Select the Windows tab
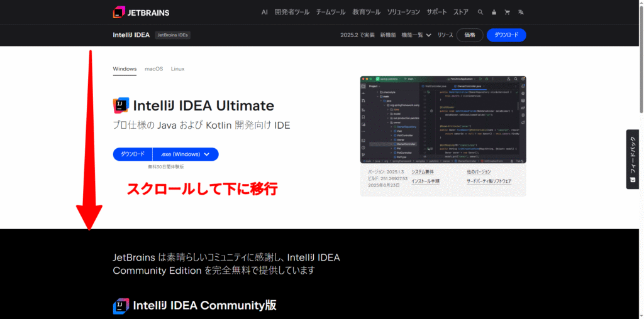 tap(125, 69)
